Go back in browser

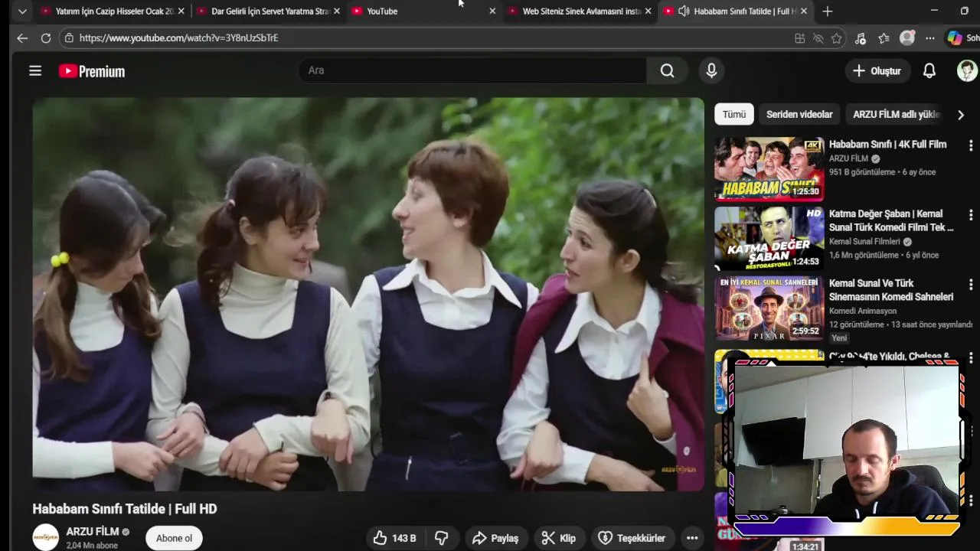click(22, 37)
